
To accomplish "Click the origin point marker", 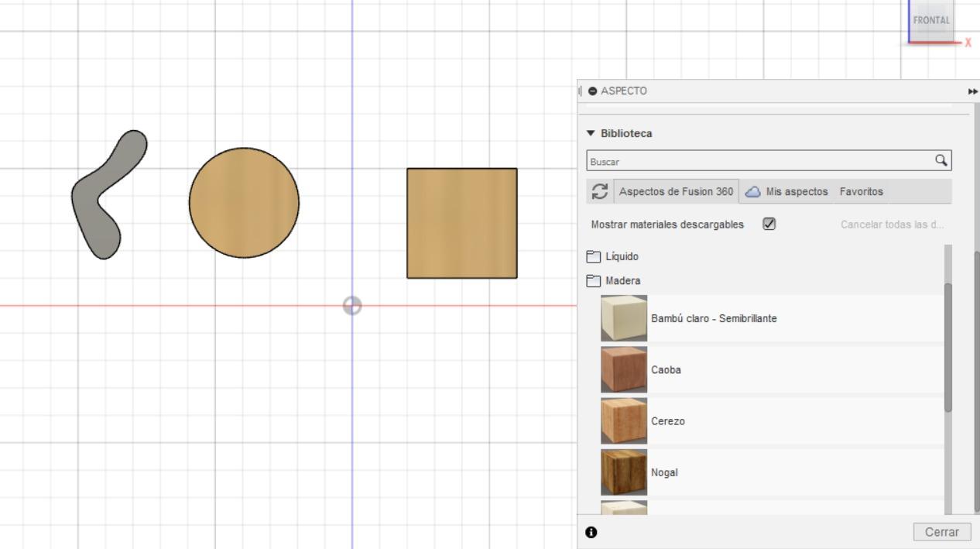I will pos(352,306).
